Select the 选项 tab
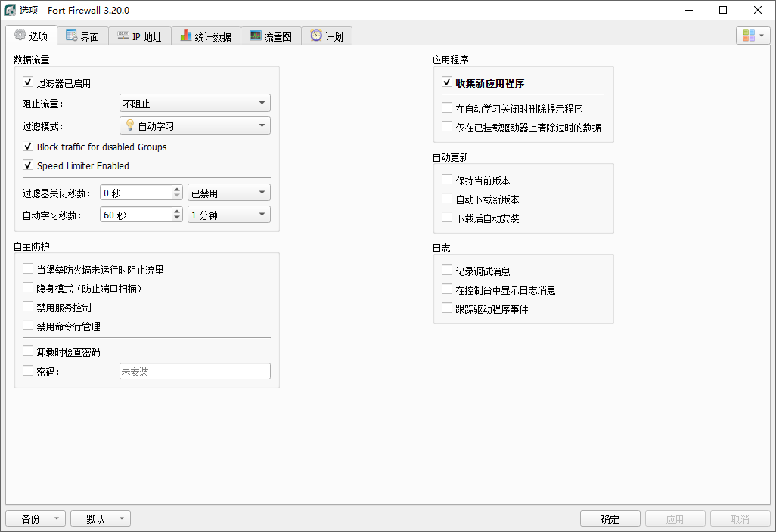Image resolution: width=776 pixels, height=532 pixels. click(x=31, y=35)
